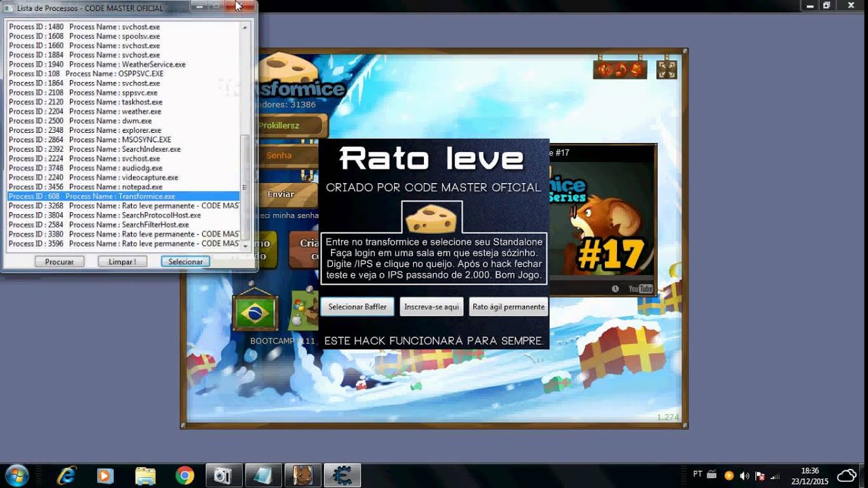This screenshot has width=868, height=488.
Task: Click the Inscreva-se aqui button
Action: [431, 307]
